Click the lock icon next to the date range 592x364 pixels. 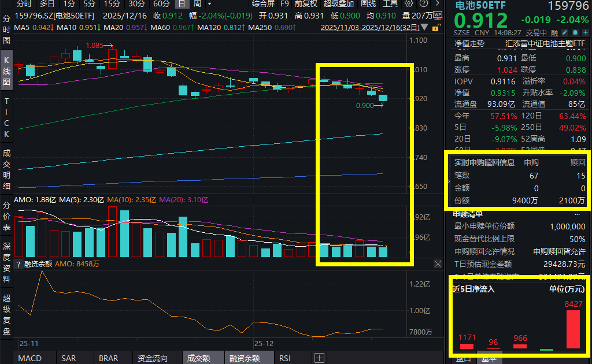tap(435, 28)
